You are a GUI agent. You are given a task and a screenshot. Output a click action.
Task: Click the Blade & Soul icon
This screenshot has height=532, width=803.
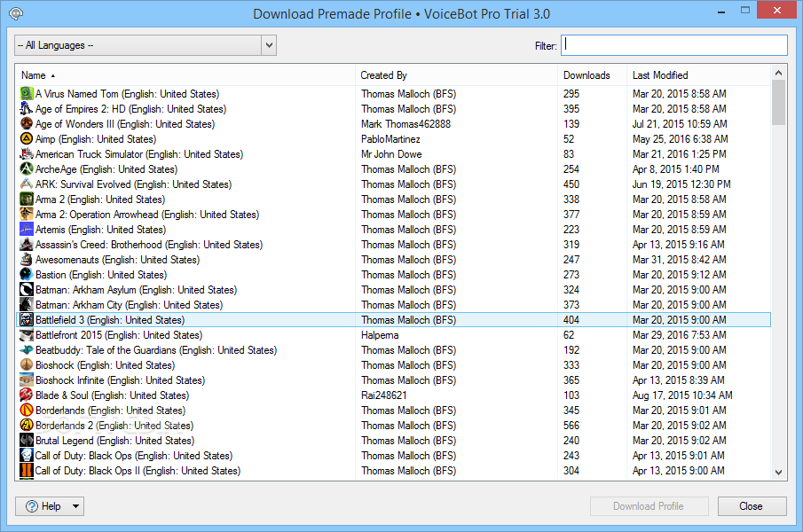coord(27,395)
